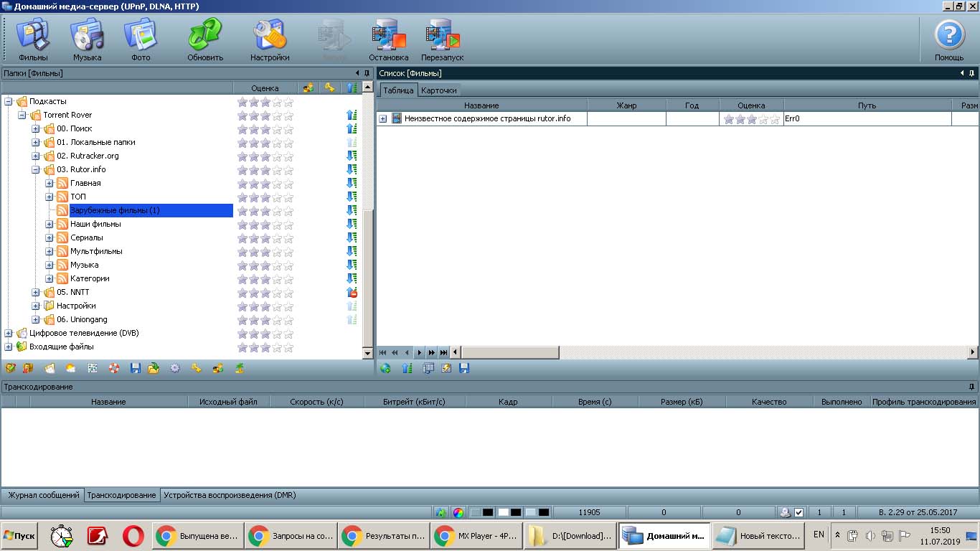This screenshot has height=551, width=980.
Task: Expand the Неизвестное содержимое row in table
Action: 383,119
